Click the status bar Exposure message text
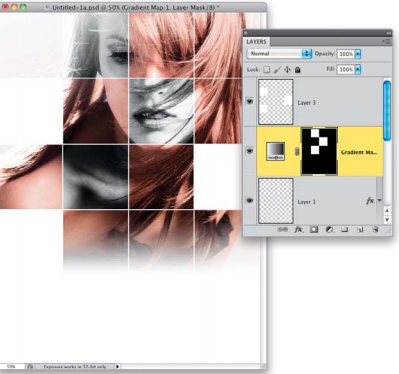Image resolution: width=399 pixels, height=374 pixels. pos(75,367)
